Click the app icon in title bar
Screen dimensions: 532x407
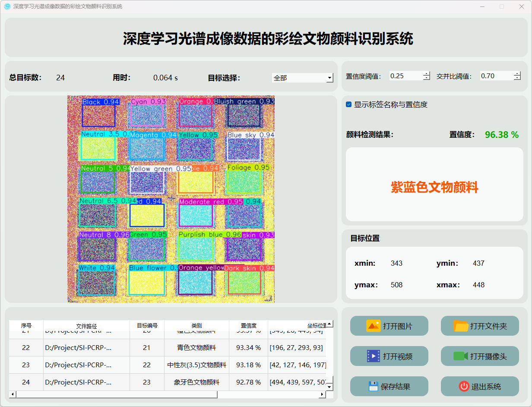pos(7,6)
